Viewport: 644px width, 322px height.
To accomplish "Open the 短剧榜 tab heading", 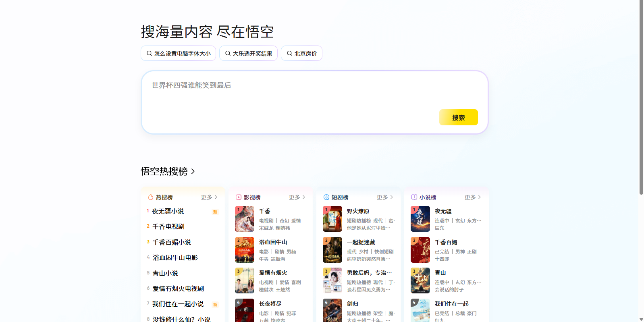I will 340,197.
